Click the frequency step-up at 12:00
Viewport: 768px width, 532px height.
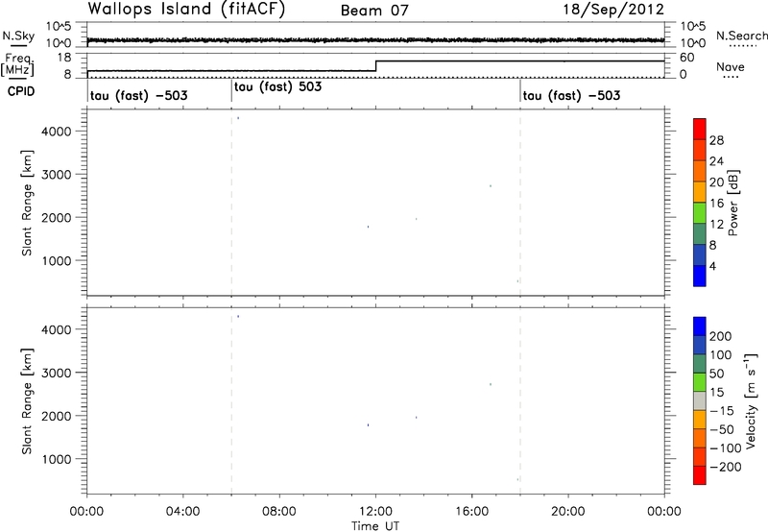[375, 66]
